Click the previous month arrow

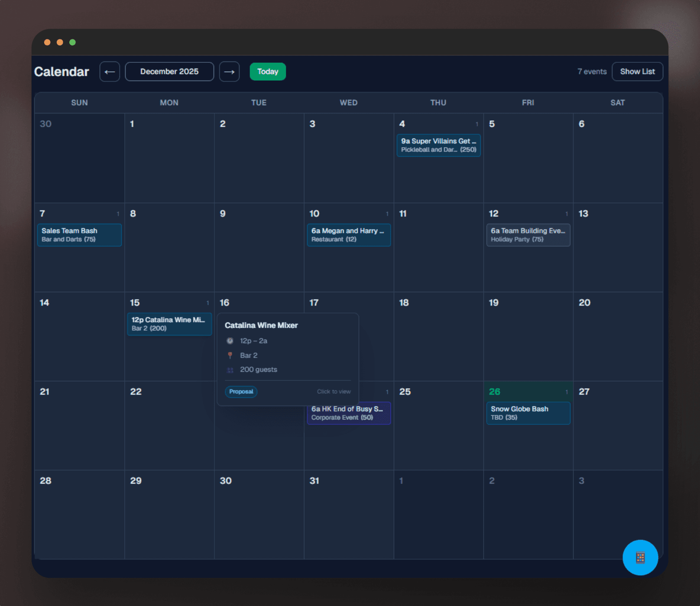coord(109,71)
